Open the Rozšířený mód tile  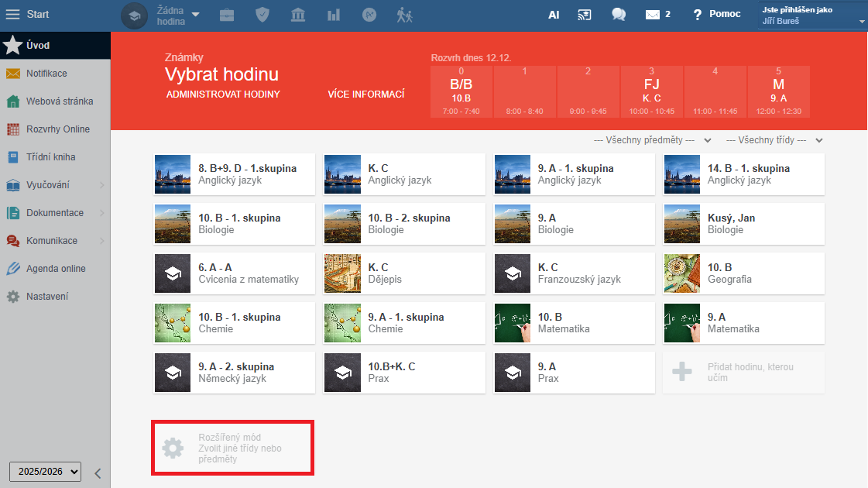[x=233, y=448]
